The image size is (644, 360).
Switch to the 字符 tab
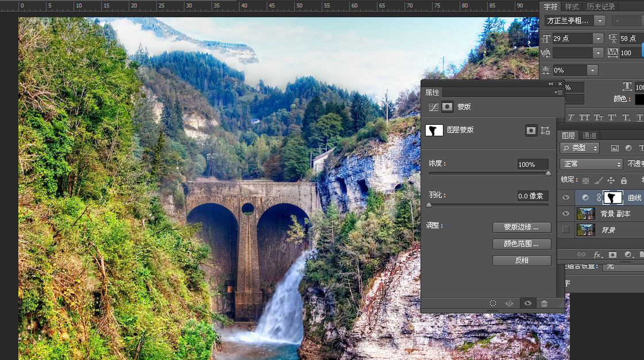click(550, 6)
